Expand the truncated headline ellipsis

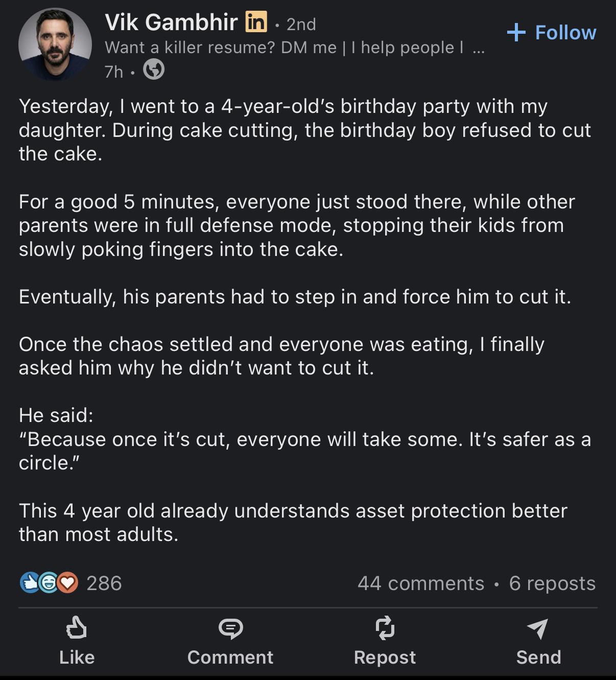tap(478, 48)
